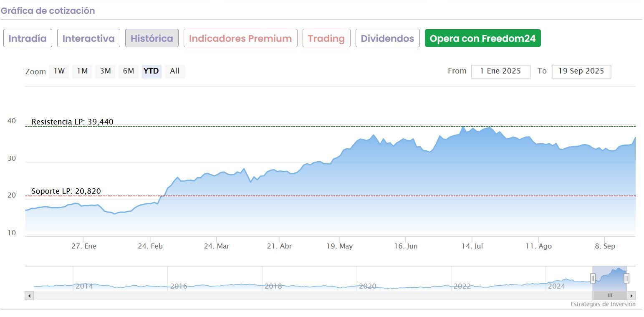Choose the 6M zoom option

pyautogui.click(x=128, y=71)
